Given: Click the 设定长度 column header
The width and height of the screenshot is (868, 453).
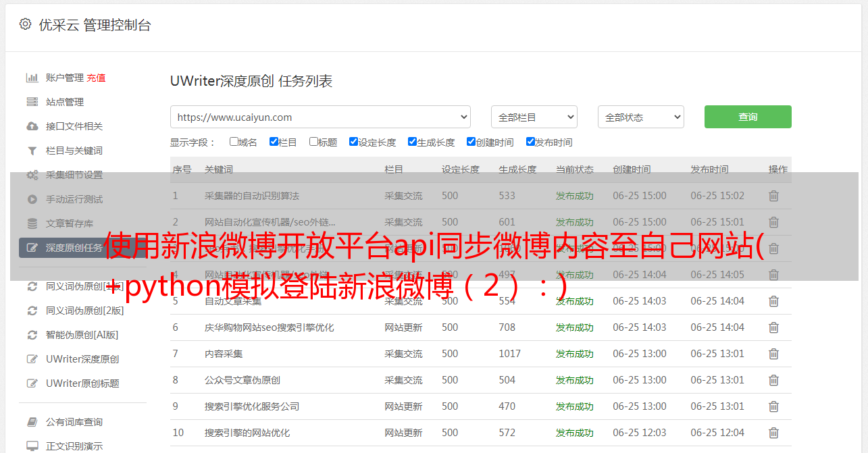Looking at the screenshot, I should [x=461, y=169].
